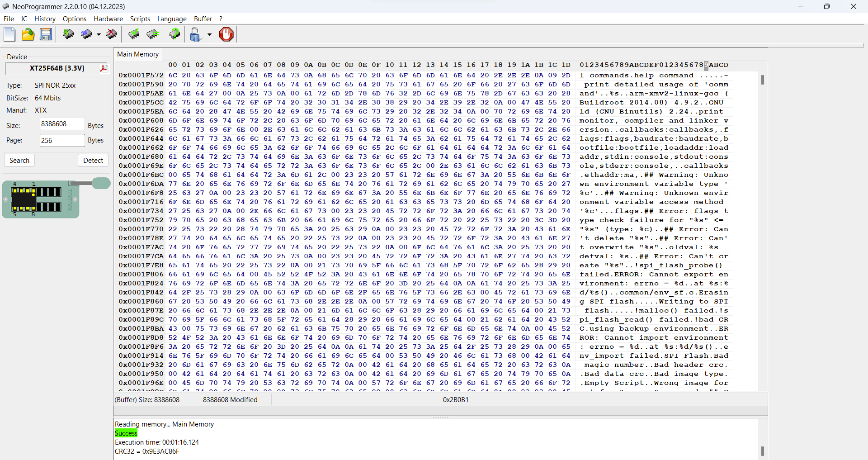Click the New buffer icon
Image resolution: width=868 pixels, height=460 pixels.
(x=9, y=34)
